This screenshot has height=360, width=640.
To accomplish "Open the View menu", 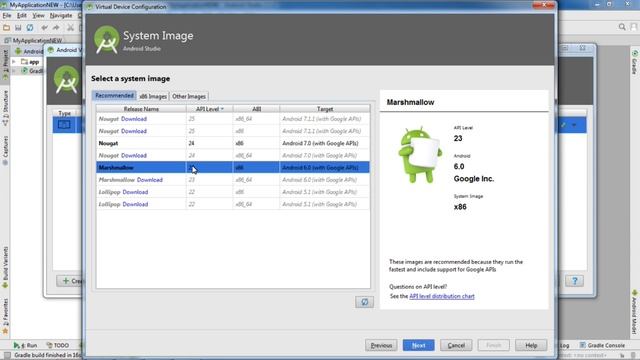I will 38,16.
